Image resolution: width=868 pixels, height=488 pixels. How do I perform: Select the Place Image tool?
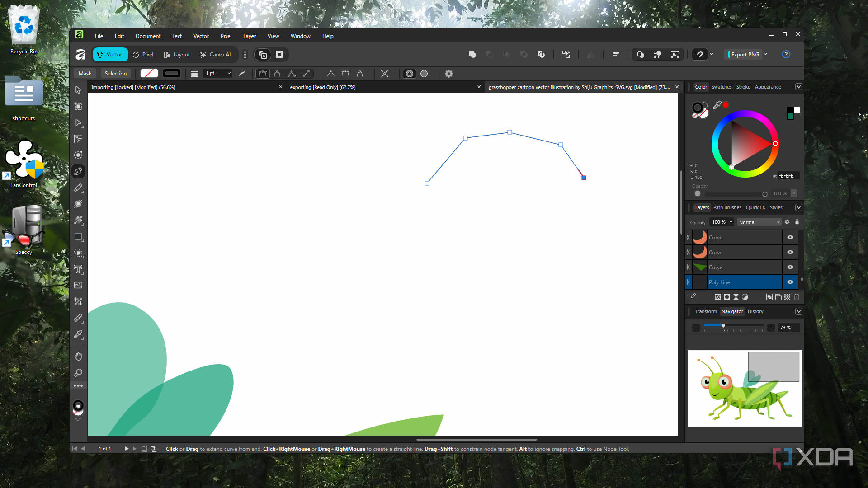click(78, 285)
